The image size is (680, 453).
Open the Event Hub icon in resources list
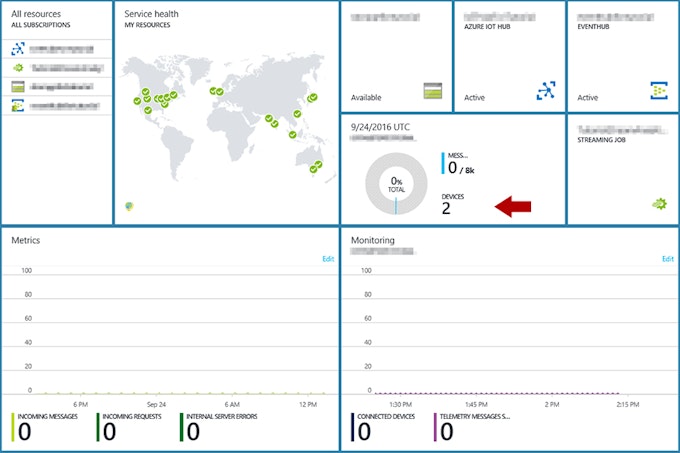(x=18, y=105)
